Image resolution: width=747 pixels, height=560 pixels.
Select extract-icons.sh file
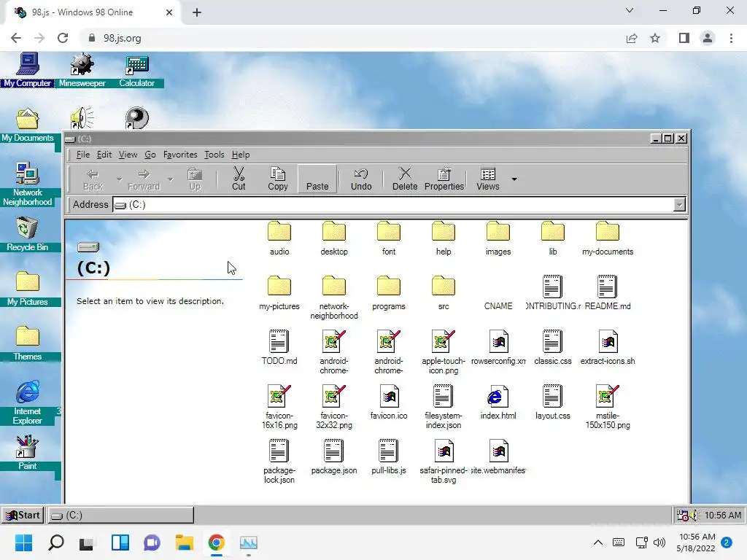coord(608,348)
